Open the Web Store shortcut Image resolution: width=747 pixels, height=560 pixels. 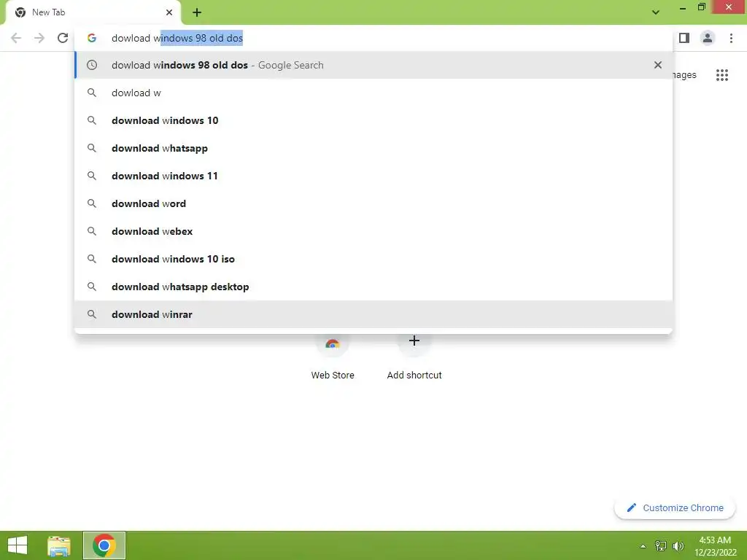333,357
